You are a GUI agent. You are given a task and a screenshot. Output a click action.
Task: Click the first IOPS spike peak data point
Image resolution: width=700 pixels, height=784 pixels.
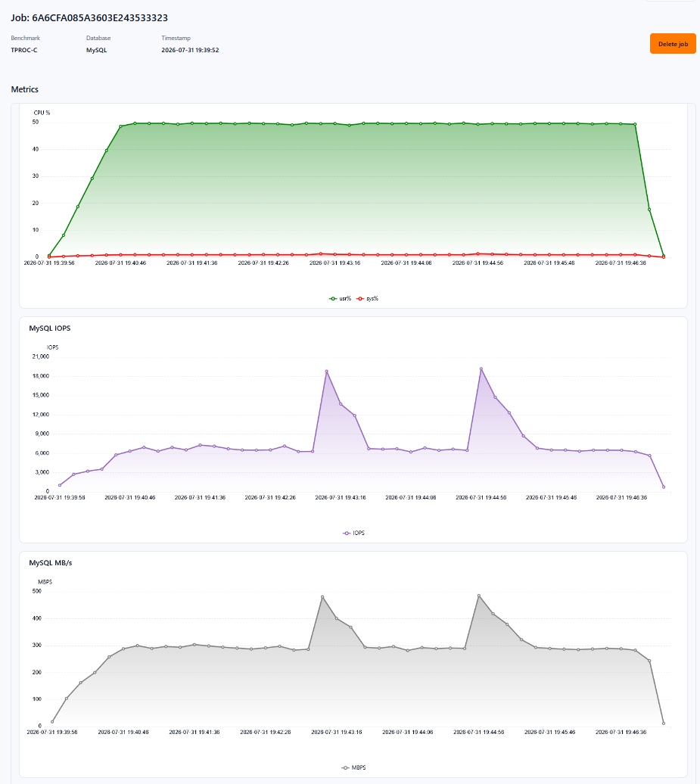(326, 372)
